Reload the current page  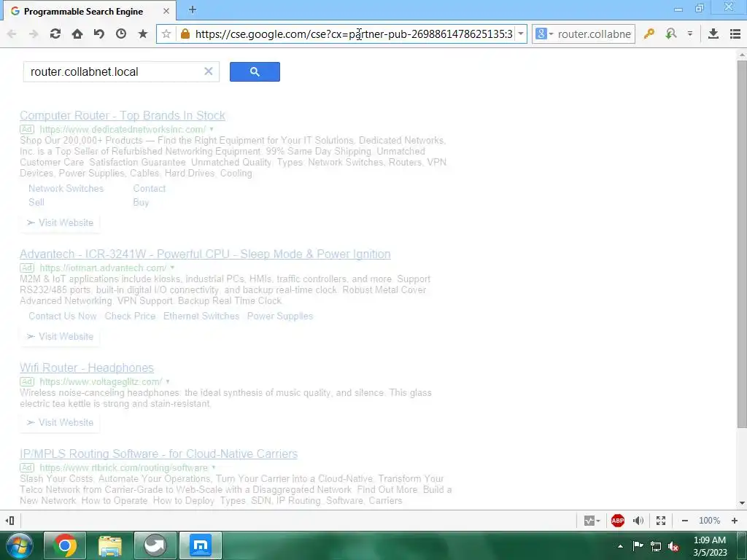point(55,34)
